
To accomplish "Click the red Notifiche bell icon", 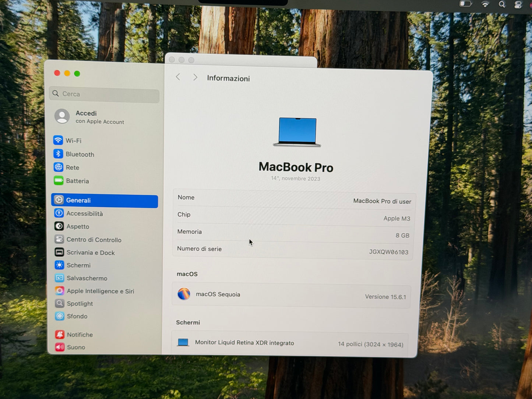I will (x=60, y=334).
